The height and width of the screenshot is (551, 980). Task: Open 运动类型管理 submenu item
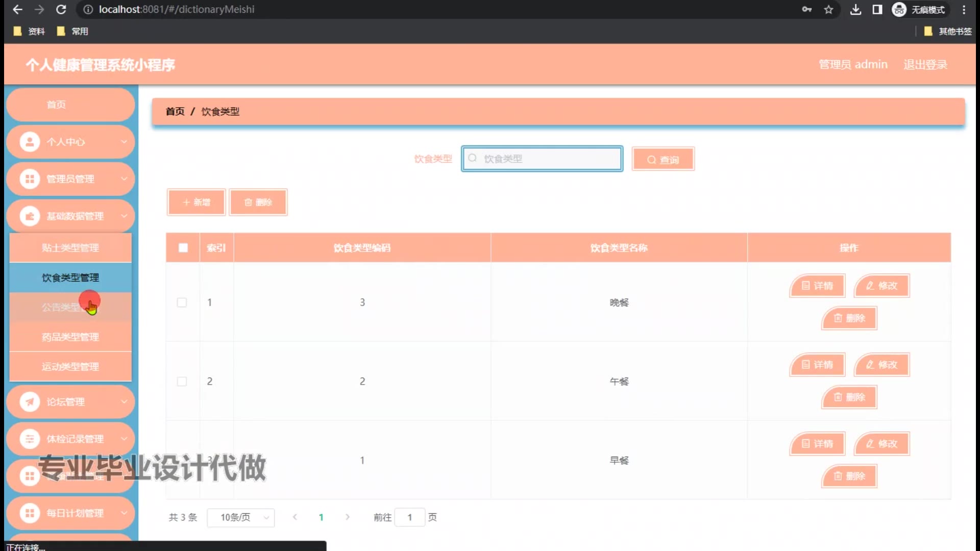pos(70,367)
